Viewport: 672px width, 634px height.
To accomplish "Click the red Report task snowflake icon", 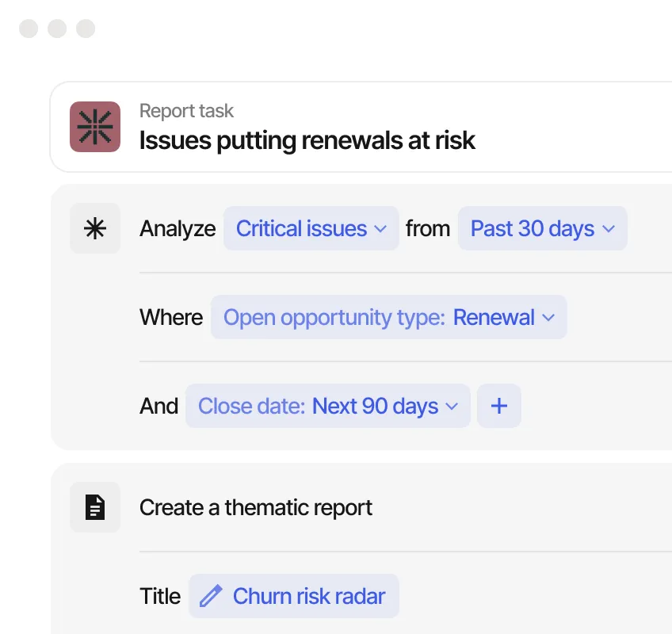I will click(x=95, y=127).
